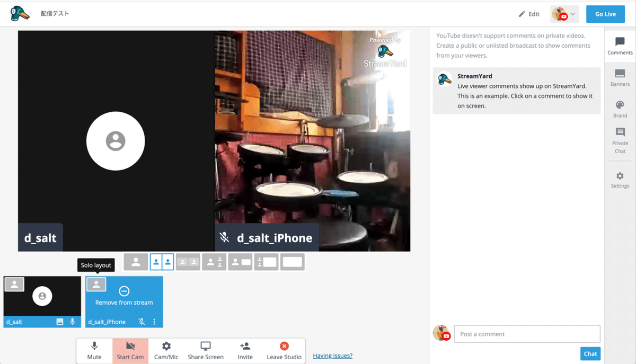Send comment with the Chat button

click(x=590, y=354)
